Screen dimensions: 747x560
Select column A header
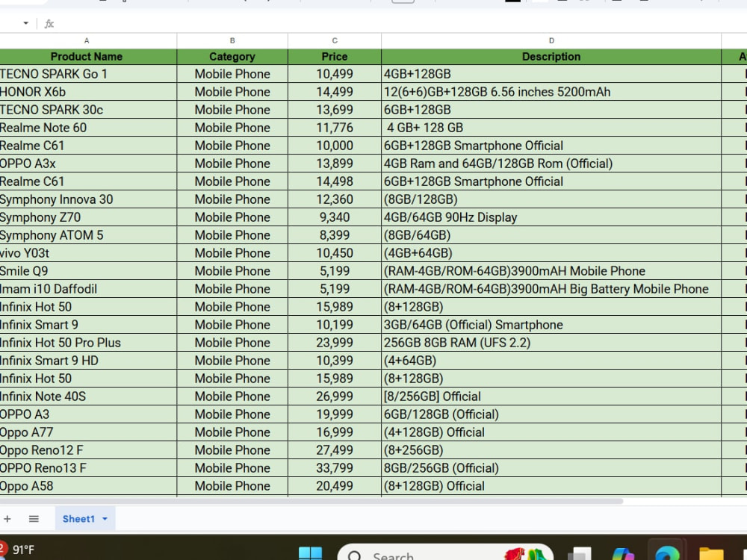click(87, 41)
